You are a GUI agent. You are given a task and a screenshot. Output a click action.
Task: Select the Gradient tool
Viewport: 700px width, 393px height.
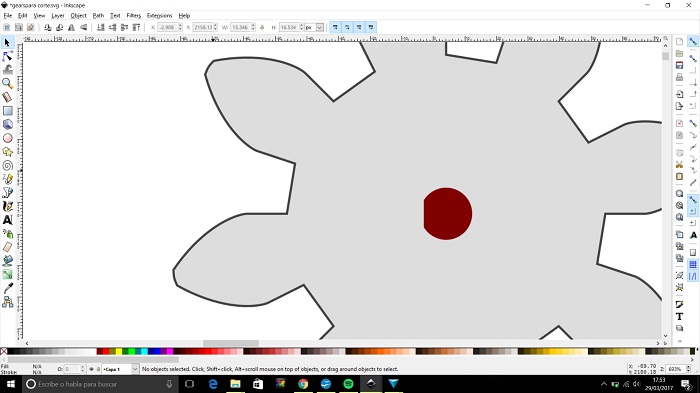point(7,274)
